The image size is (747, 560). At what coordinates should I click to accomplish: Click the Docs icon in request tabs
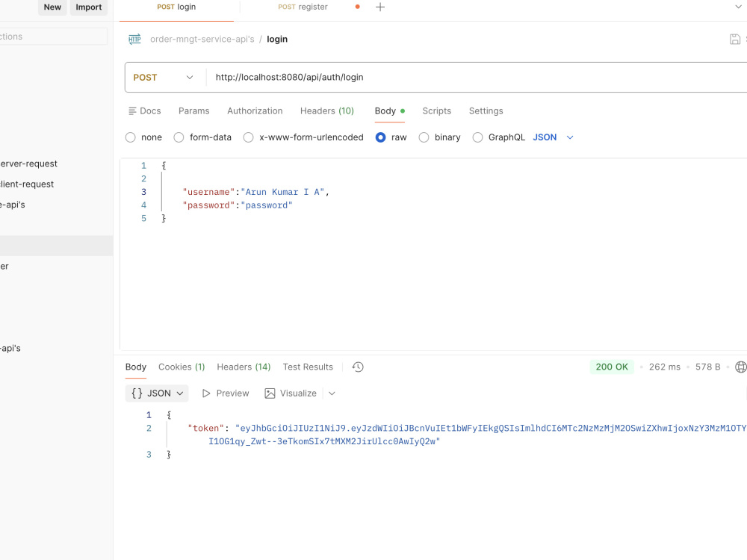click(132, 111)
